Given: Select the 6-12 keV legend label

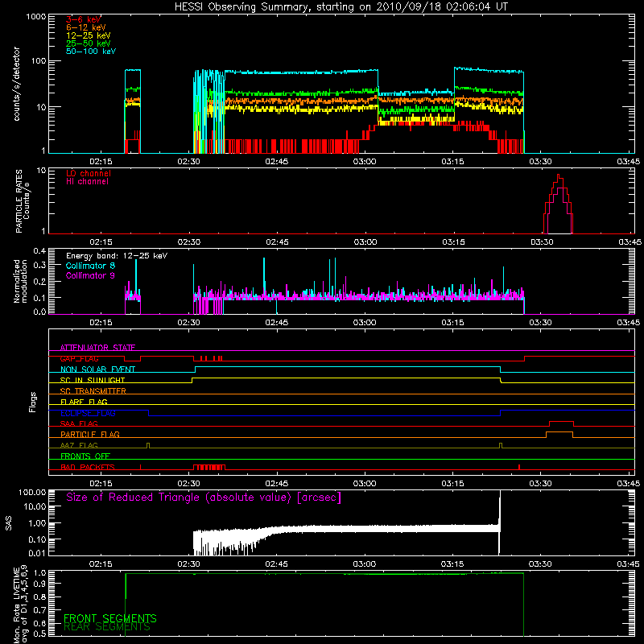Looking at the screenshot, I should pyautogui.click(x=86, y=27).
